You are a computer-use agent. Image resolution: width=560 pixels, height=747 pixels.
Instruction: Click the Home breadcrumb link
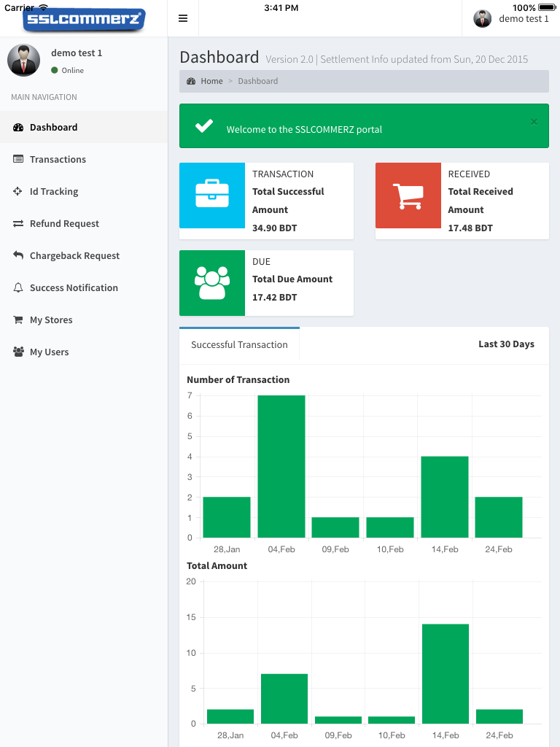[x=211, y=81]
